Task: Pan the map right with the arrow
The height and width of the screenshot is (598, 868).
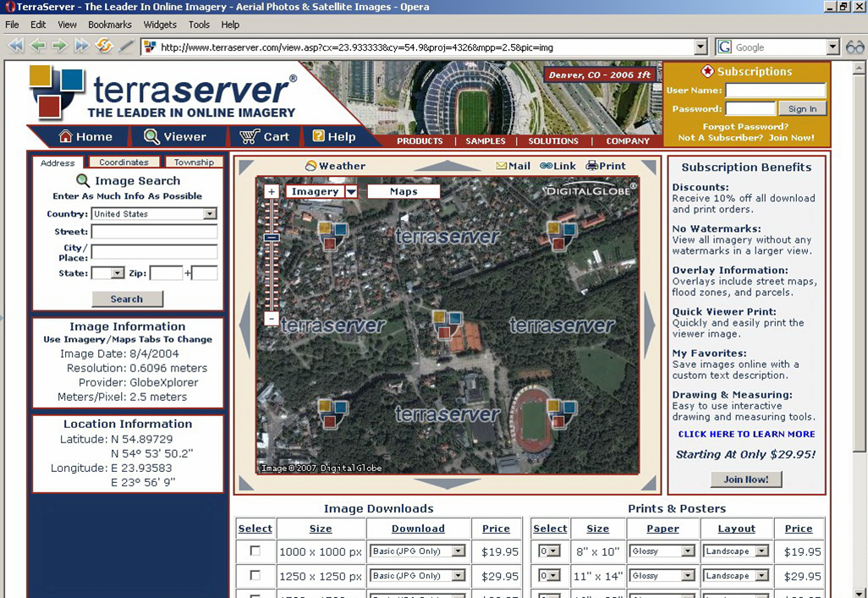Action: pyautogui.click(x=649, y=325)
